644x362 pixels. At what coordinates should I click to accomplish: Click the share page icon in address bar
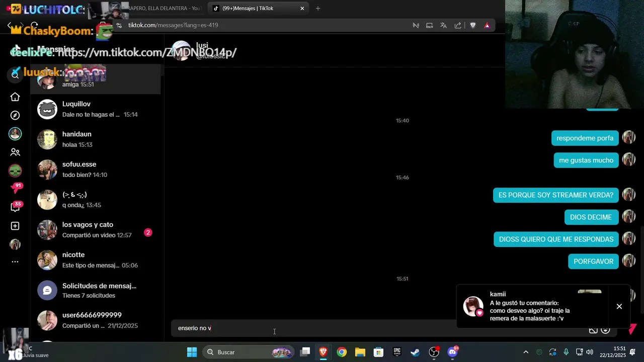coord(458,25)
